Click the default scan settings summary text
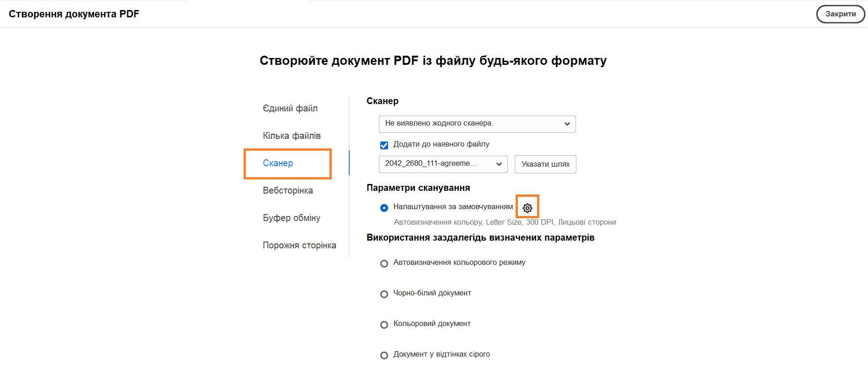 pos(505,222)
